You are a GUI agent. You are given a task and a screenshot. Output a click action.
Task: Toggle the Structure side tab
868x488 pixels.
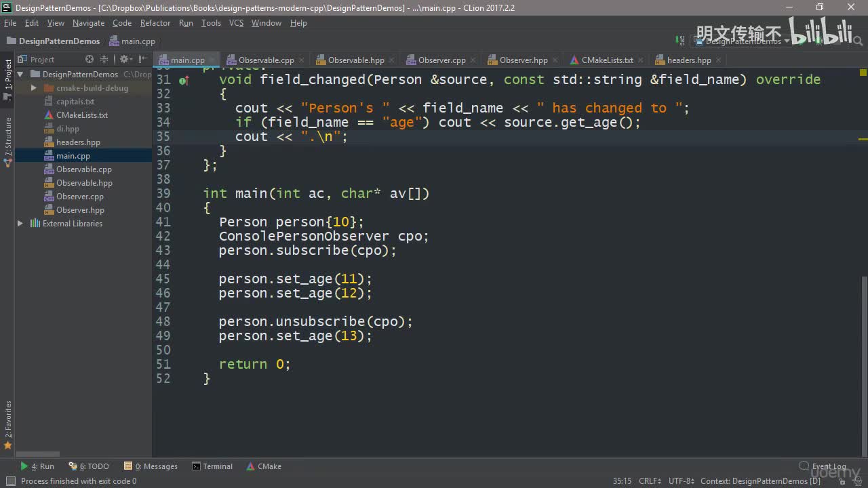coord(8,142)
